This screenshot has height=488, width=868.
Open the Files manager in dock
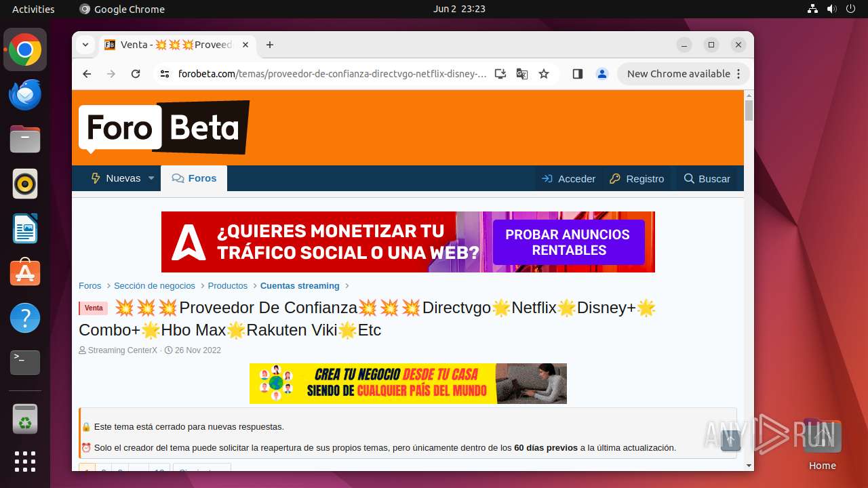pyautogui.click(x=25, y=140)
